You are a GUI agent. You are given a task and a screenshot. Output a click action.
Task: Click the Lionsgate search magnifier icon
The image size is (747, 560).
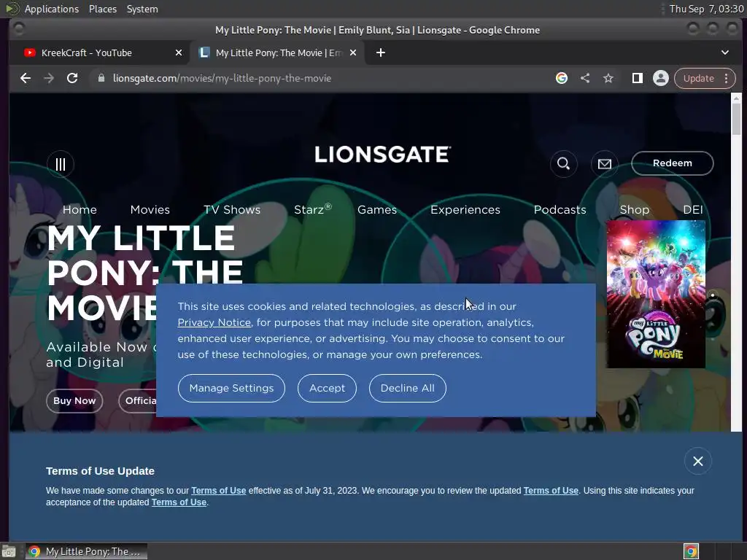click(x=564, y=164)
